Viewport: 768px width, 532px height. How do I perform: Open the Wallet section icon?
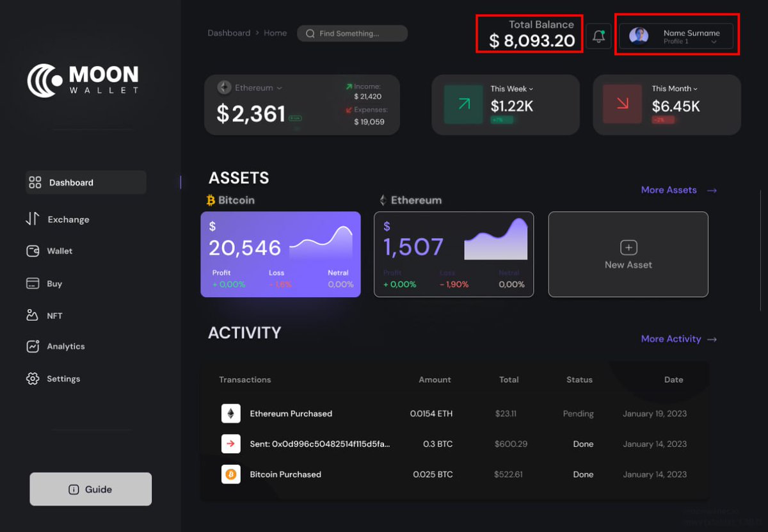(x=33, y=251)
